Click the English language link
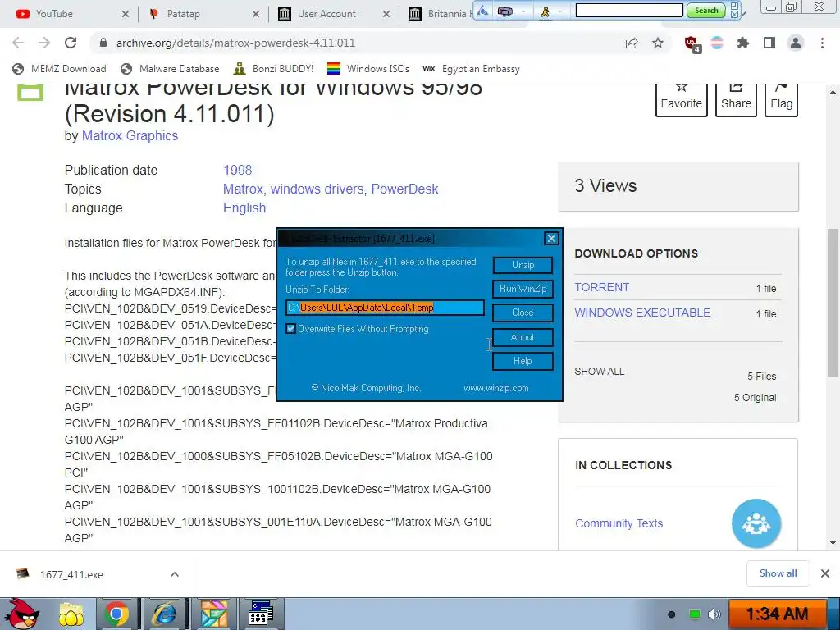Viewport: 840px width, 630px height. point(244,208)
